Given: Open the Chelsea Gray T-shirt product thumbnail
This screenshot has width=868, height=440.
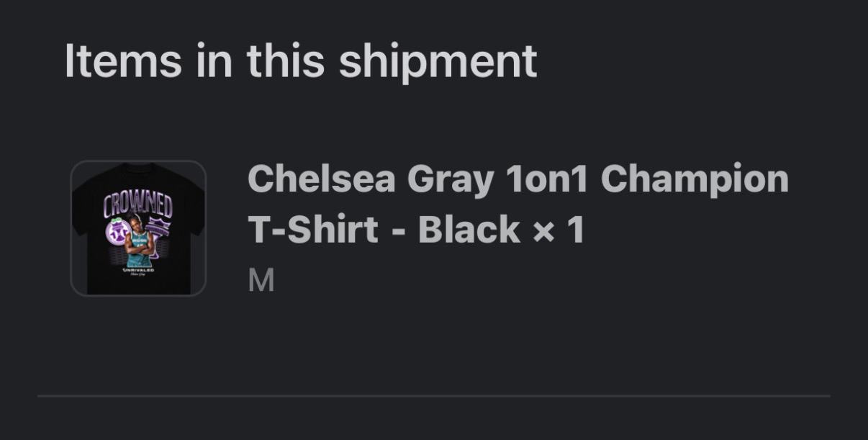Looking at the screenshot, I should (138, 228).
